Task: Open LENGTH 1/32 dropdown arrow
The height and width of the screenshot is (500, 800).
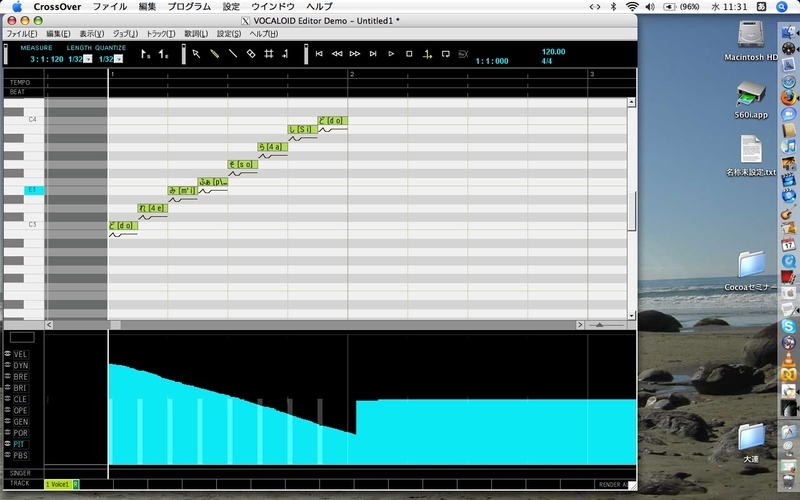Action: (88, 59)
